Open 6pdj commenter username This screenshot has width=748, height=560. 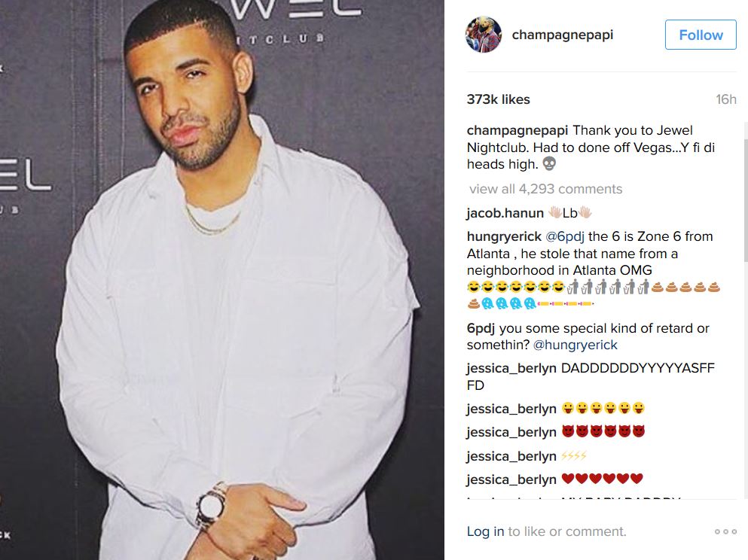[x=481, y=328]
